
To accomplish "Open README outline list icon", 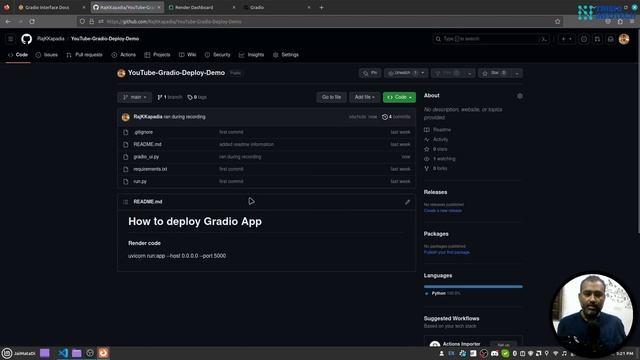I will tap(126, 202).
